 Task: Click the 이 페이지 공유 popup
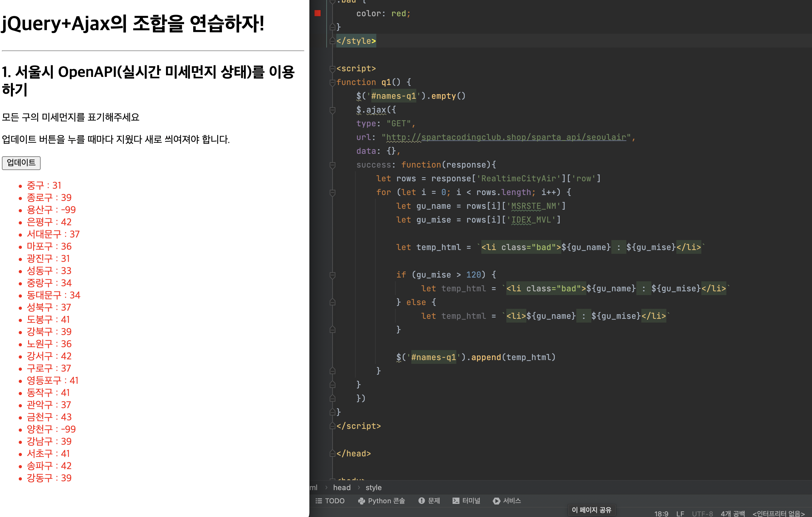click(x=591, y=510)
